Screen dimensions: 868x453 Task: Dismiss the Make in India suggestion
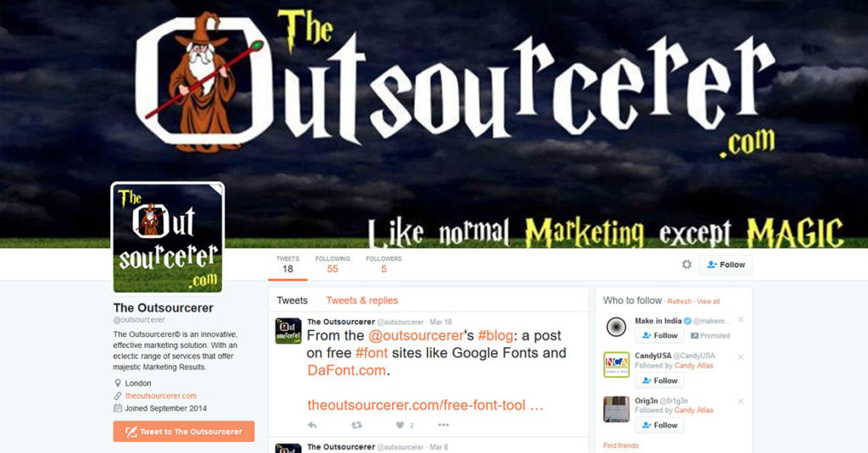click(741, 320)
